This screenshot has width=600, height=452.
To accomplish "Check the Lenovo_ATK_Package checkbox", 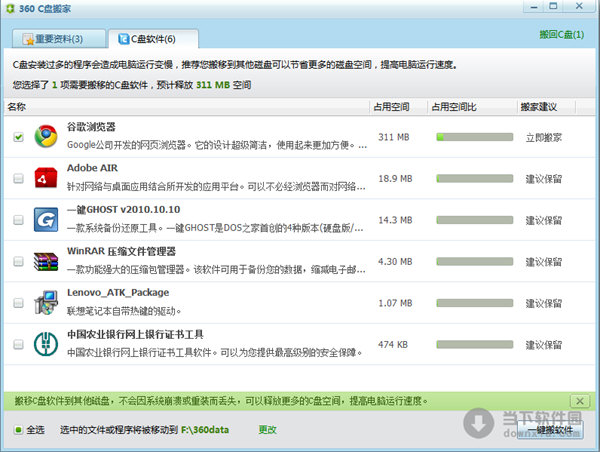I will click(x=18, y=303).
